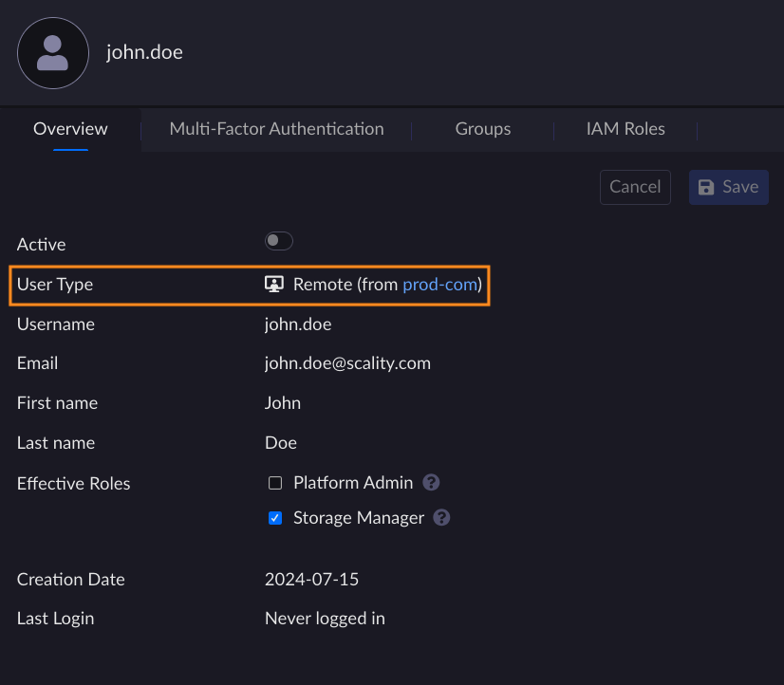The height and width of the screenshot is (685, 784).
Task: Open help icon next to Platform Admin
Action: pyautogui.click(x=431, y=483)
